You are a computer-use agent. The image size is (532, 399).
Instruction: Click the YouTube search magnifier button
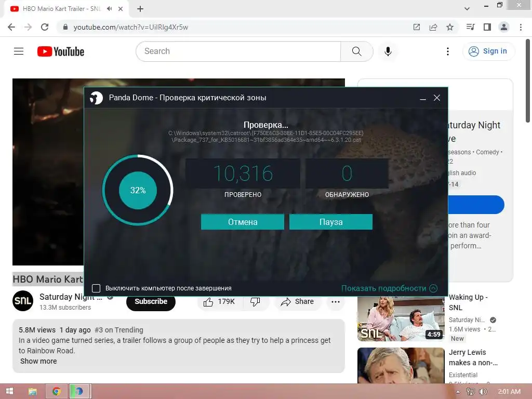356,51
